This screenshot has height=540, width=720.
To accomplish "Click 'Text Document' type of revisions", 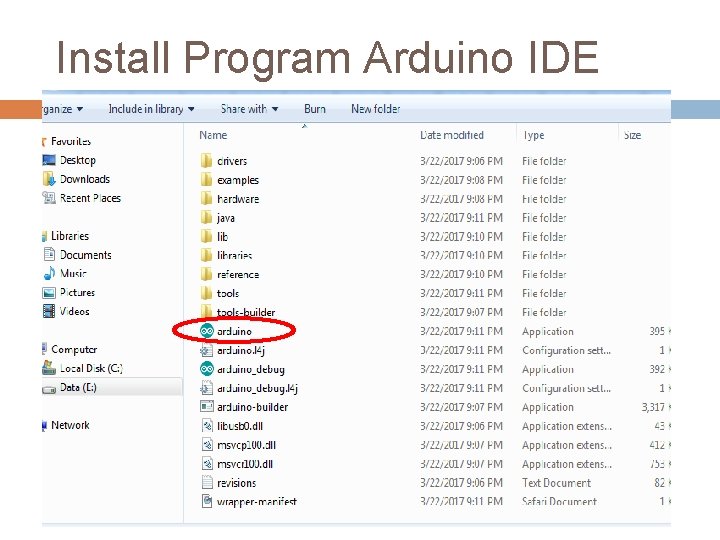I will point(556,483).
